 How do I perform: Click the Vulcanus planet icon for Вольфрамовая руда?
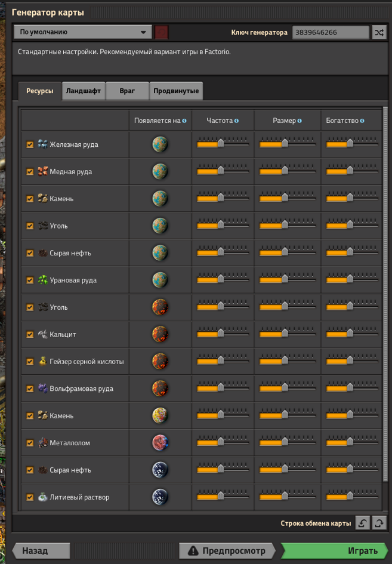click(160, 389)
